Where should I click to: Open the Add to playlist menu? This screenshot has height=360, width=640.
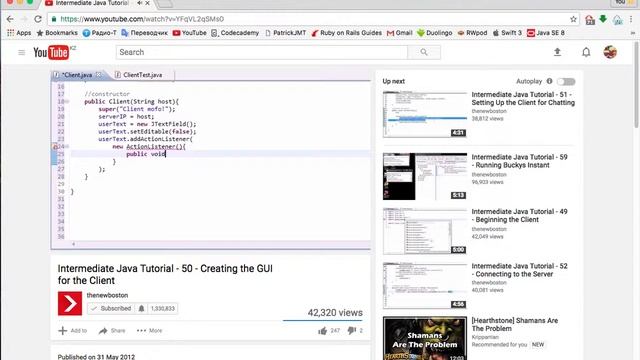click(73, 331)
